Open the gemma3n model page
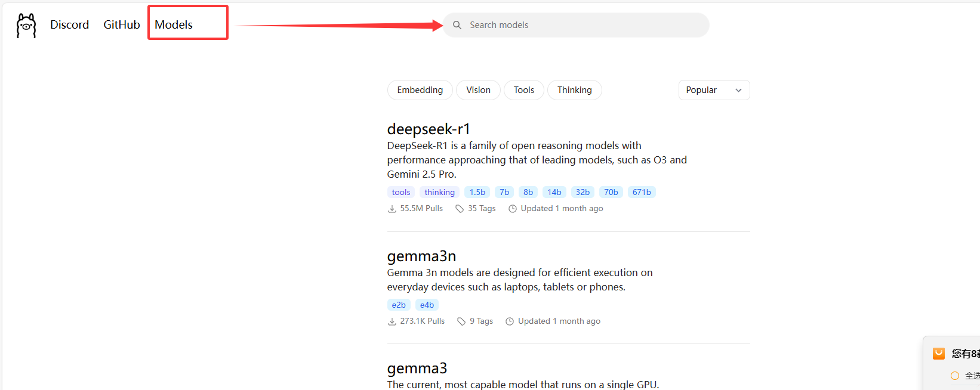The width and height of the screenshot is (980, 390). pyautogui.click(x=421, y=256)
